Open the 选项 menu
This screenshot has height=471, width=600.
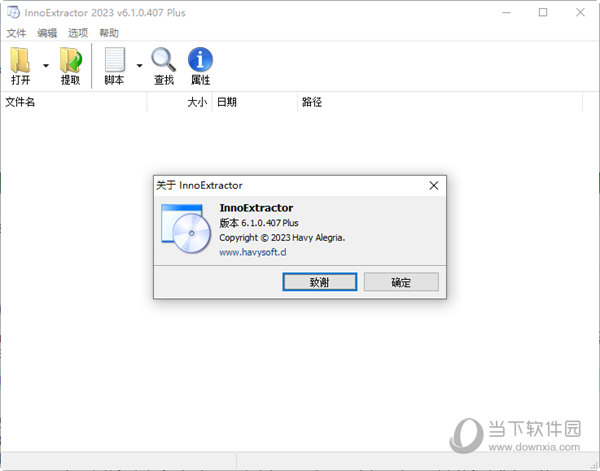tap(78, 33)
